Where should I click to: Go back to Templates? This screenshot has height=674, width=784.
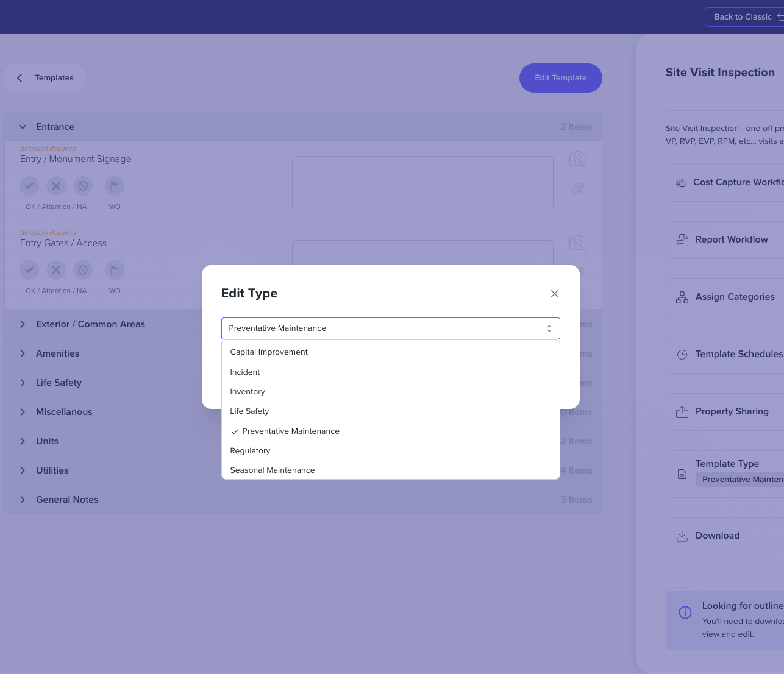tap(45, 78)
